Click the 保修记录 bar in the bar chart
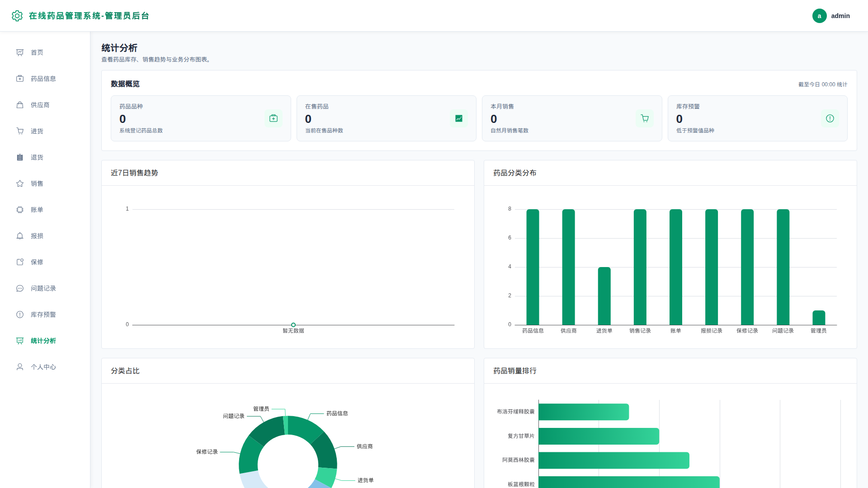The height and width of the screenshot is (488, 868). pos(747,267)
